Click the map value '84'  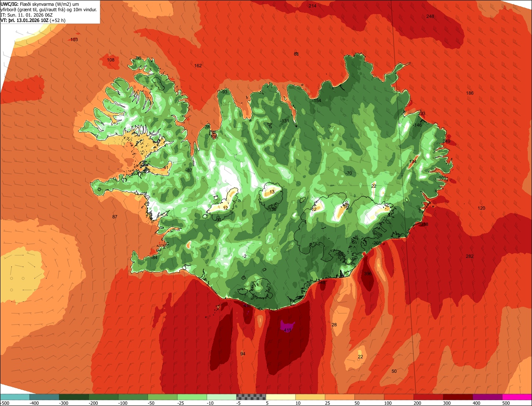pos(155,258)
